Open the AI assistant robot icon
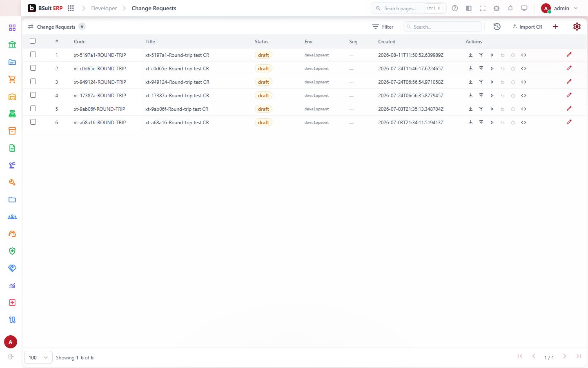This screenshot has width=588, height=368. point(497,8)
